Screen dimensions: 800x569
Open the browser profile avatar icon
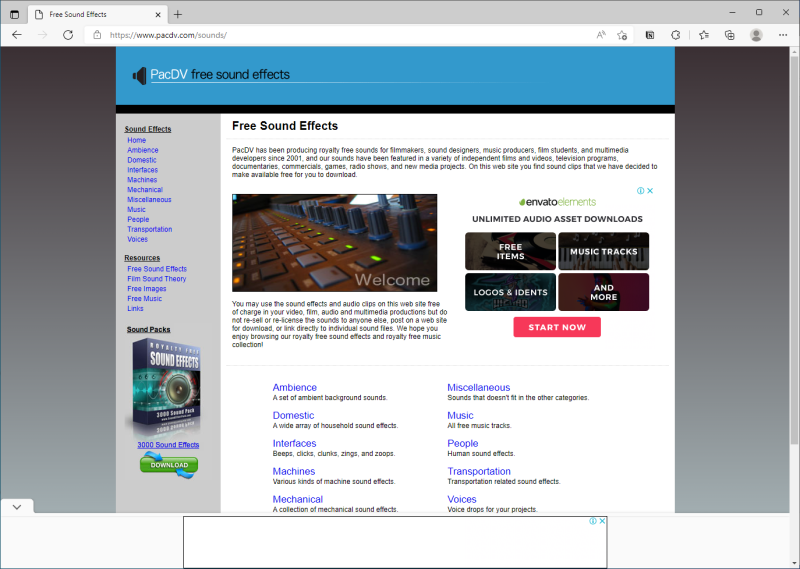coord(756,35)
